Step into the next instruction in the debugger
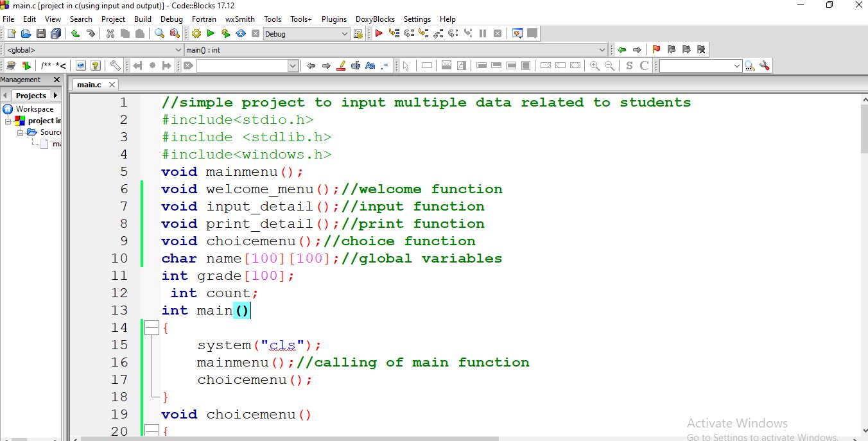 [422, 33]
